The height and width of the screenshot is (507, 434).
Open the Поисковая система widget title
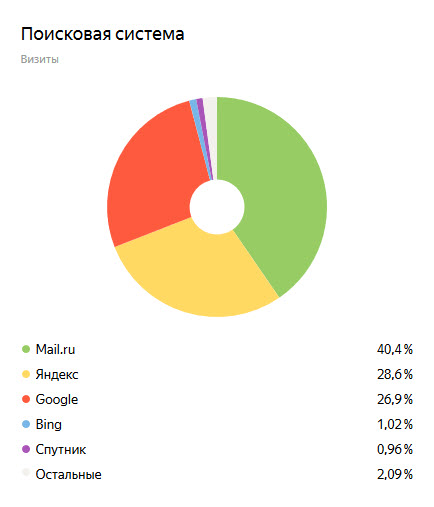[102, 34]
